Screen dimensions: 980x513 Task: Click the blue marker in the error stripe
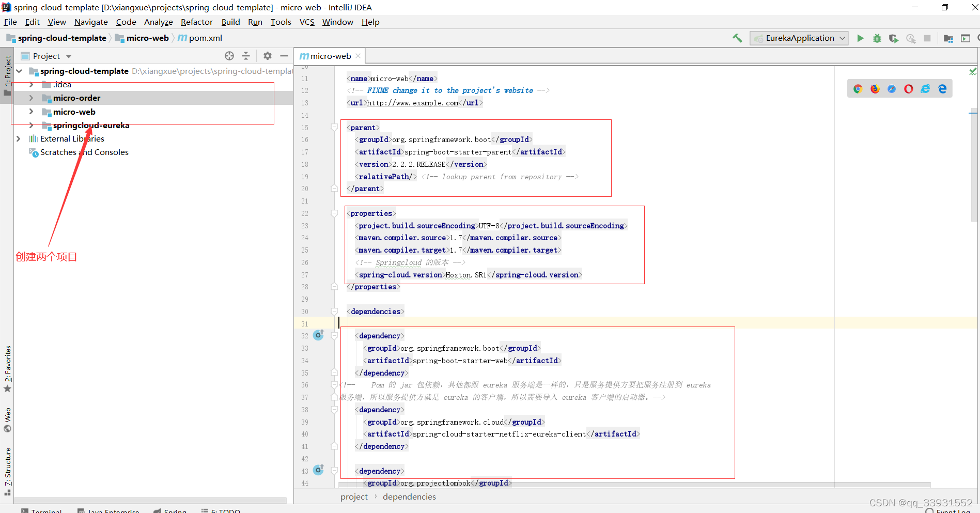(973, 113)
